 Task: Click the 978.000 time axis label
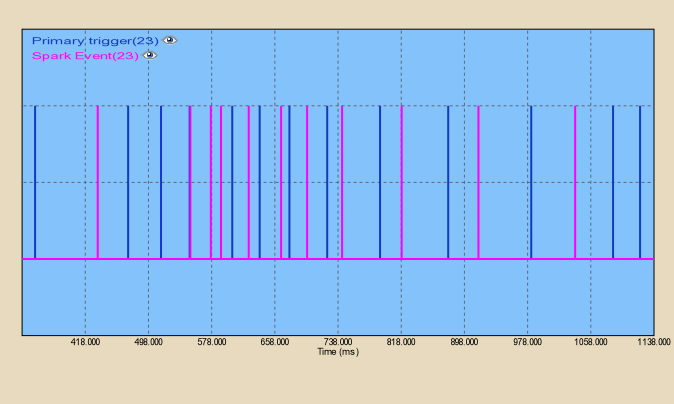527,342
